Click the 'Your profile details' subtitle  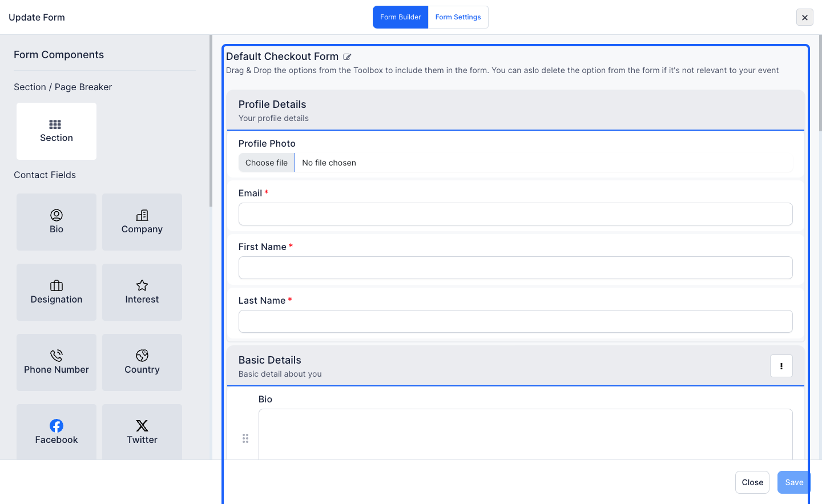[273, 118]
